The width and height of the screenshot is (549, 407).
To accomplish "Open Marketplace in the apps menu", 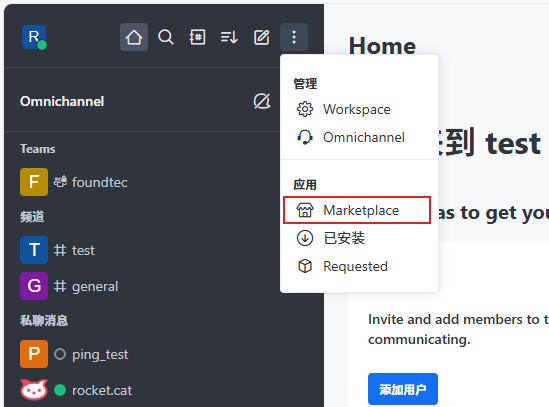I will point(357,210).
